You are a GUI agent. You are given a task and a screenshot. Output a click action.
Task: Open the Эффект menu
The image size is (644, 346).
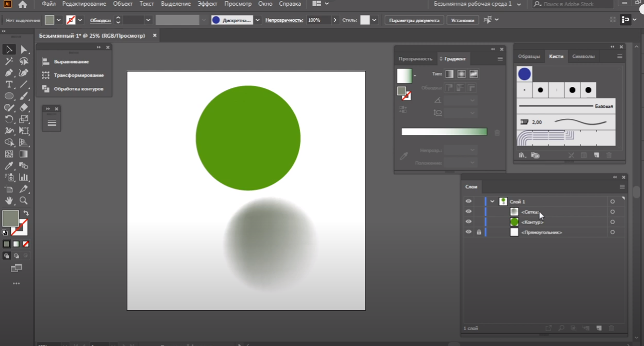[x=207, y=4]
